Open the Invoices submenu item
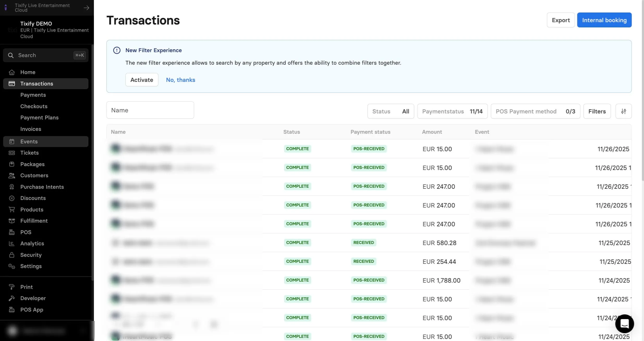Screen dimensions: 644x341 pos(31,129)
